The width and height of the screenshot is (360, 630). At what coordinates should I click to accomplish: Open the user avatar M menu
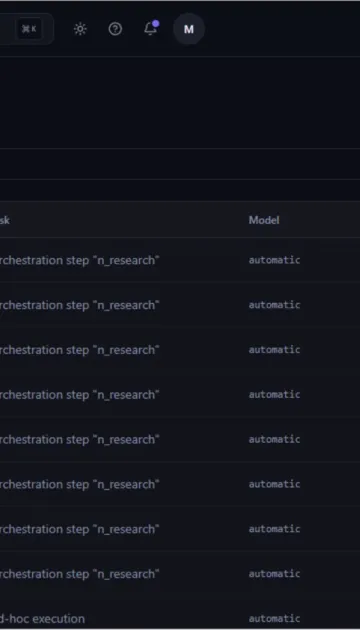(189, 29)
